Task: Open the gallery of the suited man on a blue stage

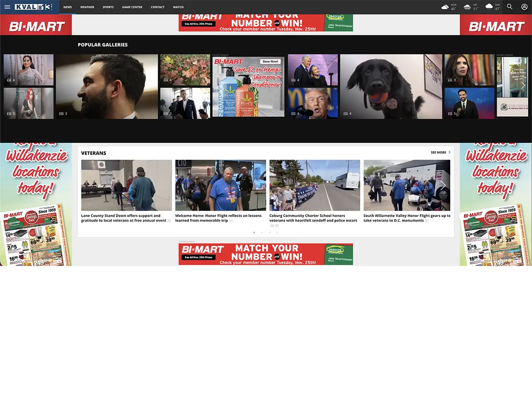Action: pos(470,103)
